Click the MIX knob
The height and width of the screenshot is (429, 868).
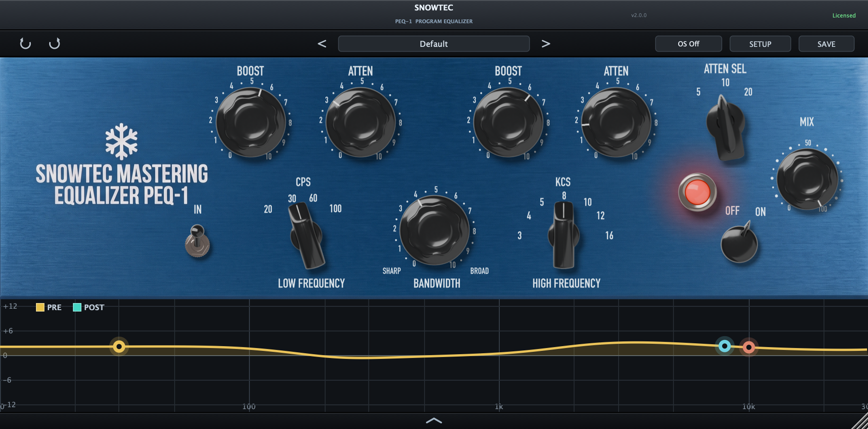tap(807, 179)
